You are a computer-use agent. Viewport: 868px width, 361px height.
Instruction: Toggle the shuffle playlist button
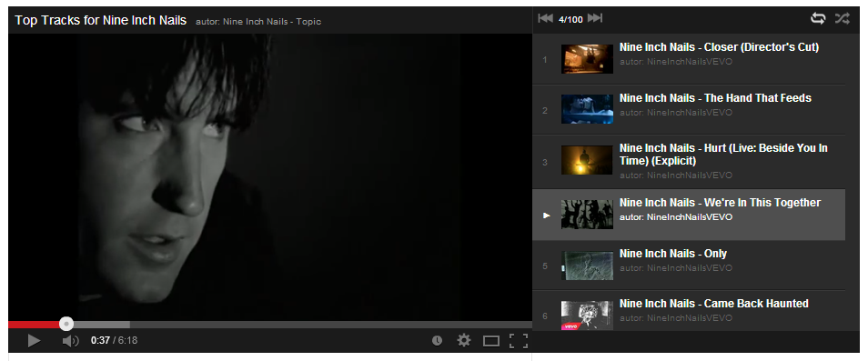tap(842, 18)
